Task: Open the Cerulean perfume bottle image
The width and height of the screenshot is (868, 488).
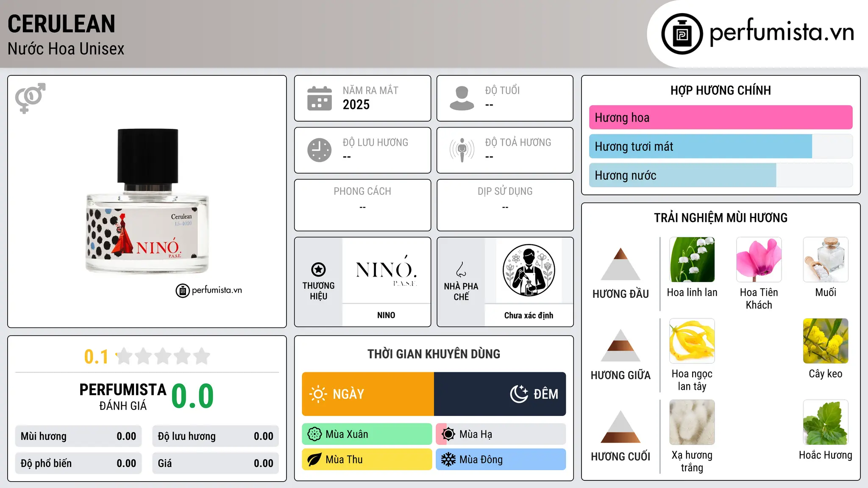Action: click(147, 201)
